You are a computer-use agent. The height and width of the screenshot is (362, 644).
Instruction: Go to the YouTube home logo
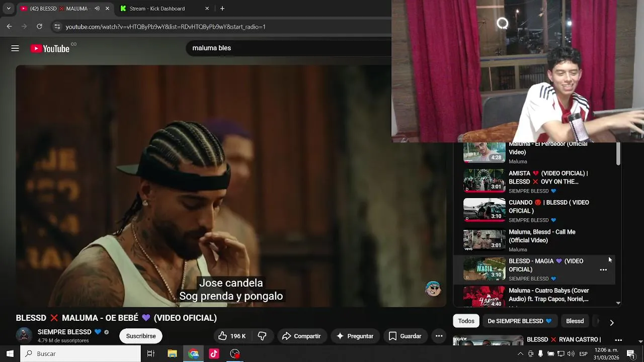[50, 48]
